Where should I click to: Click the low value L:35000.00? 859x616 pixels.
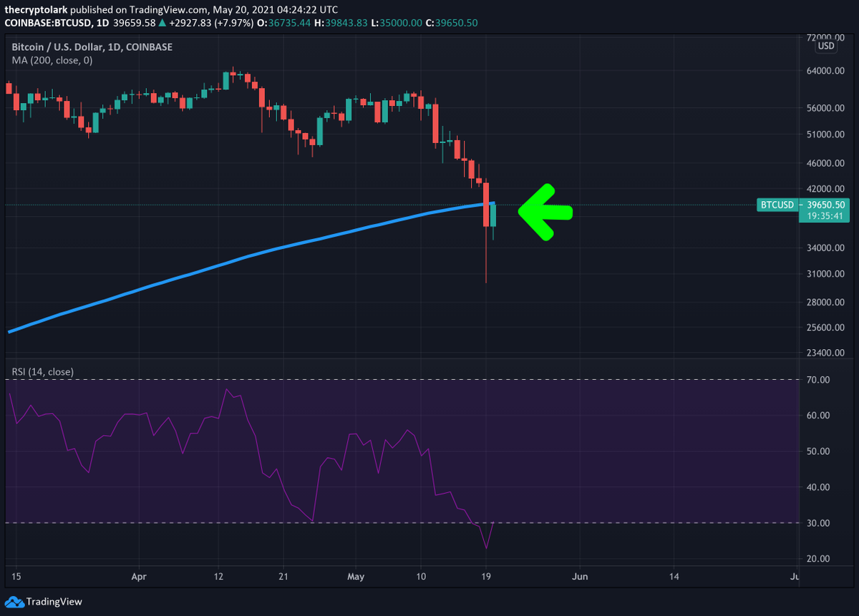(398, 23)
